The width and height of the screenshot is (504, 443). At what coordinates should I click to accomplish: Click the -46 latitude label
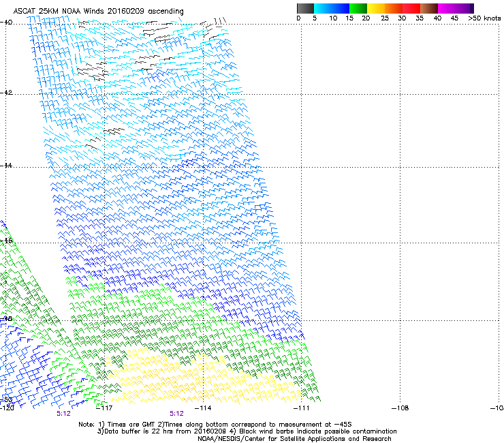pos(6,241)
